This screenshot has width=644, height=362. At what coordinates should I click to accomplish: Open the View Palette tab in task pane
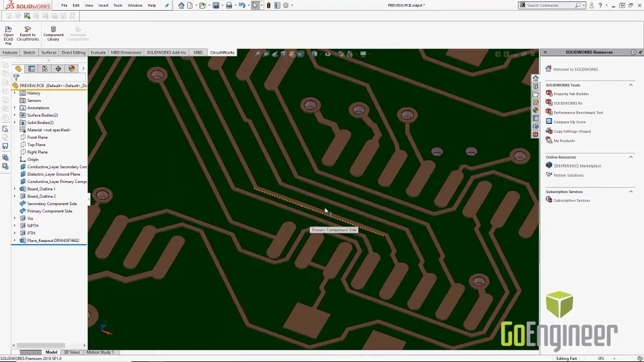(x=535, y=102)
